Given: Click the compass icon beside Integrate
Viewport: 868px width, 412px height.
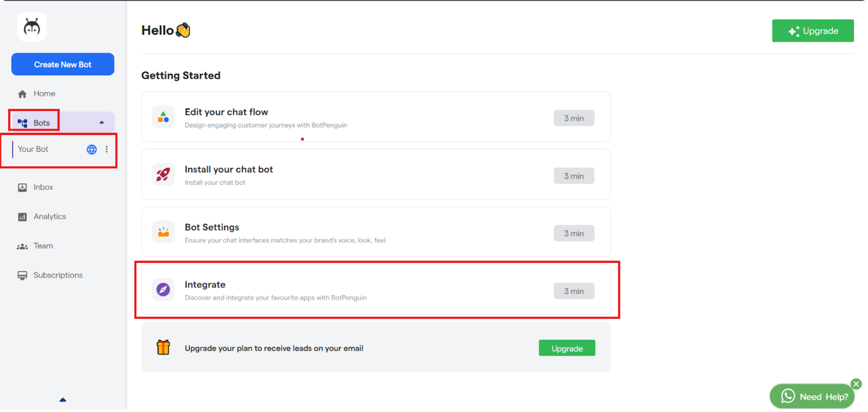Looking at the screenshot, I should click(x=163, y=290).
